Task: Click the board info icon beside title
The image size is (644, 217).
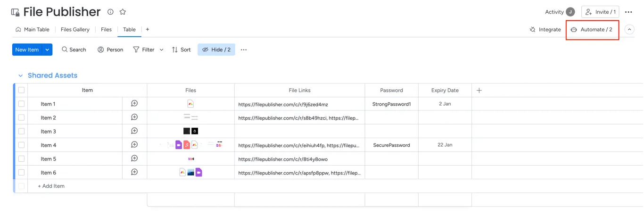Action: tap(110, 12)
